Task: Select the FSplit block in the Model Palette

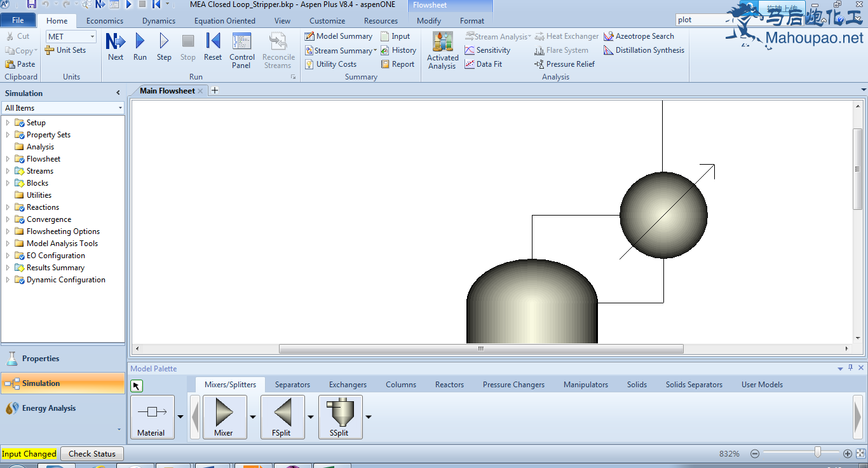Action: pos(283,416)
